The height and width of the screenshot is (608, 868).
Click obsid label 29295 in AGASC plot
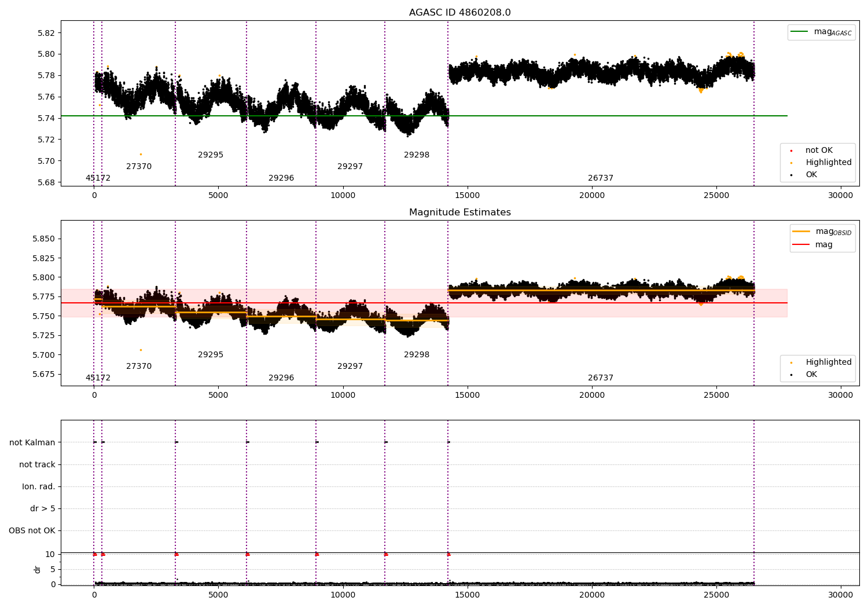pos(211,155)
